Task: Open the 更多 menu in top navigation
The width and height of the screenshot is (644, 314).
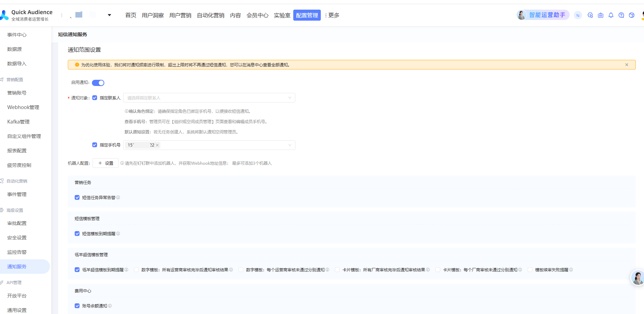Action: [x=332, y=15]
